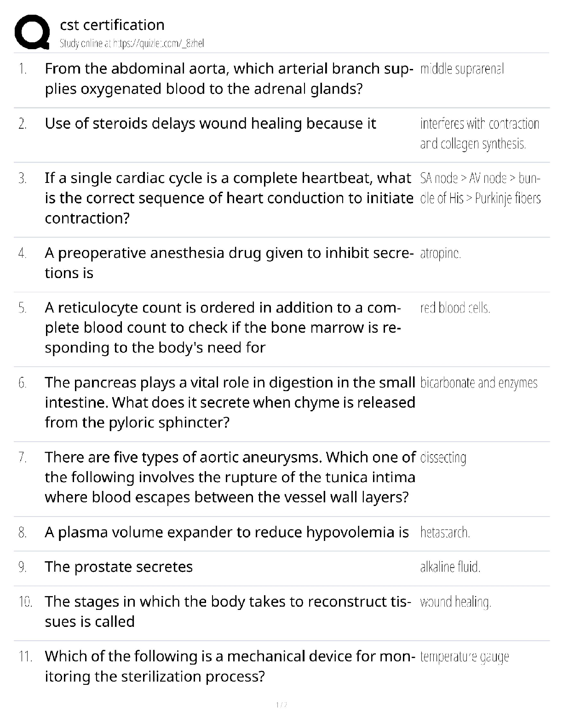
Task: Click the "middle suprarenal" answer
Action: pyautogui.click(x=462, y=69)
